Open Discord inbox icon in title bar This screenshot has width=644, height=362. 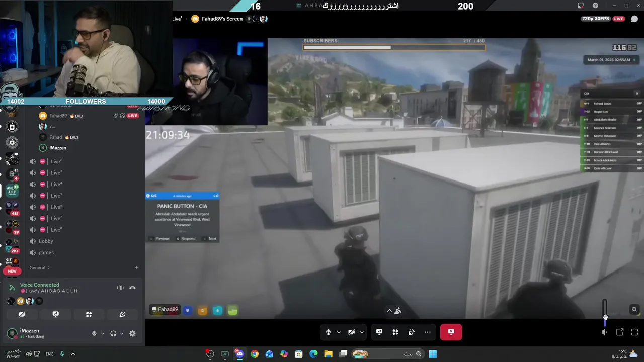[x=581, y=6]
